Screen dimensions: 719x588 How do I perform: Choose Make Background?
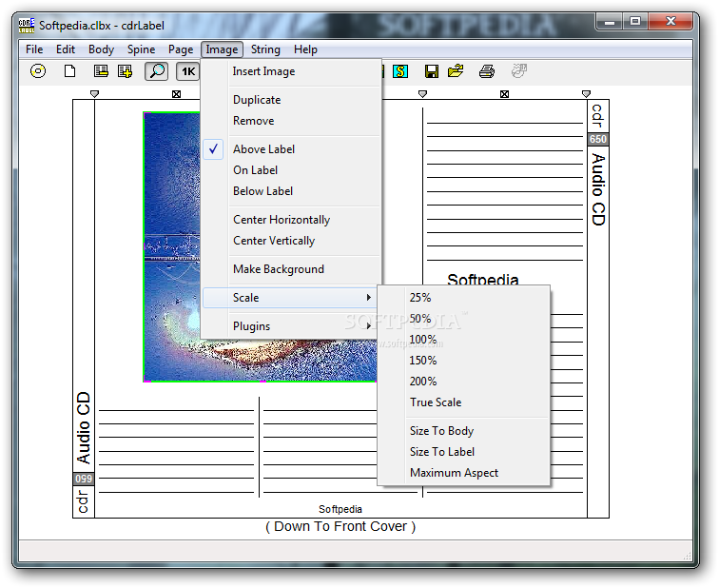pyautogui.click(x=292, y=269)
